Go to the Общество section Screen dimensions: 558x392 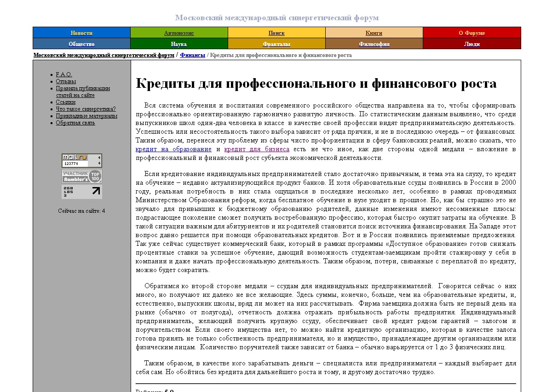(81, 44)
